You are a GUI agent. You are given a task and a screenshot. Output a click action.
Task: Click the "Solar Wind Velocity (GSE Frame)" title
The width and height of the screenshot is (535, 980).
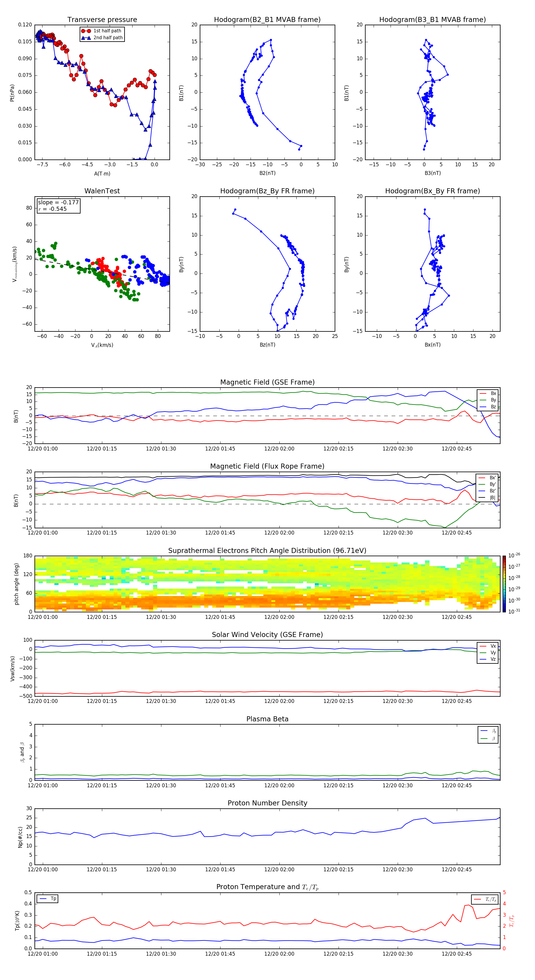point(267,635)
